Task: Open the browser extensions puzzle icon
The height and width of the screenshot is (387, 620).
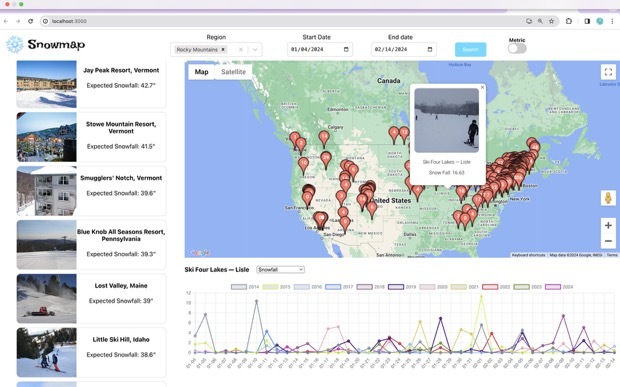Action: coord(569,21)
